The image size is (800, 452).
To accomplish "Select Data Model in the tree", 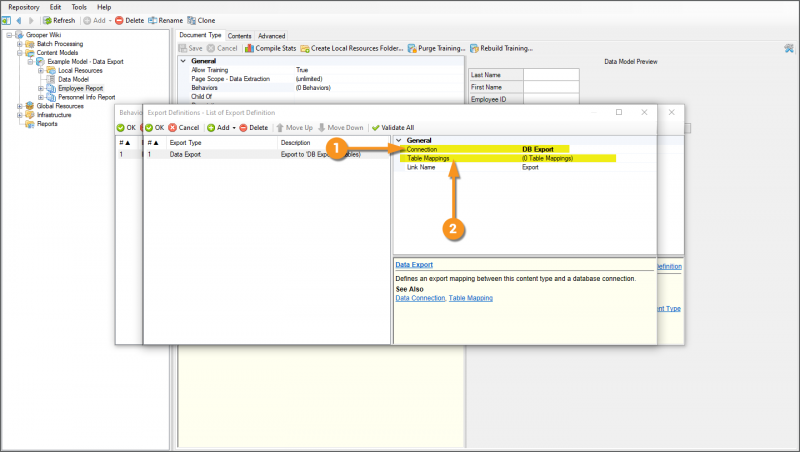I will (x=73, y=80).
